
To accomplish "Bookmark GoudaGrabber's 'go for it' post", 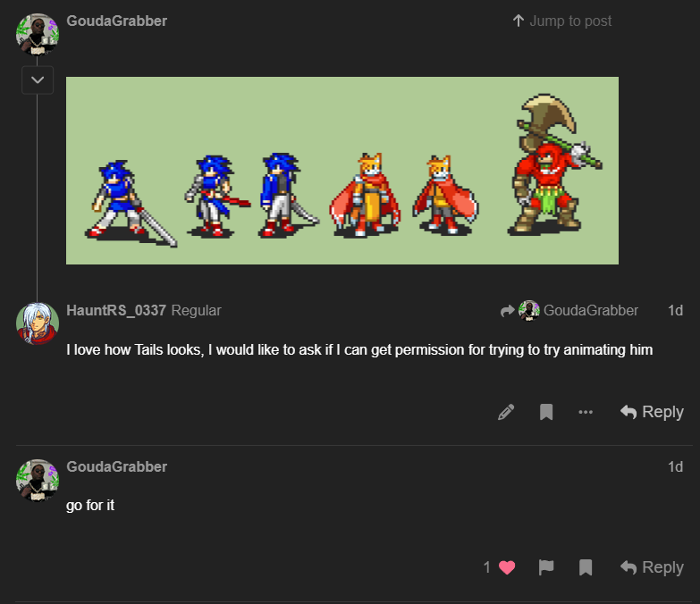I will click(x=586, y=567).
